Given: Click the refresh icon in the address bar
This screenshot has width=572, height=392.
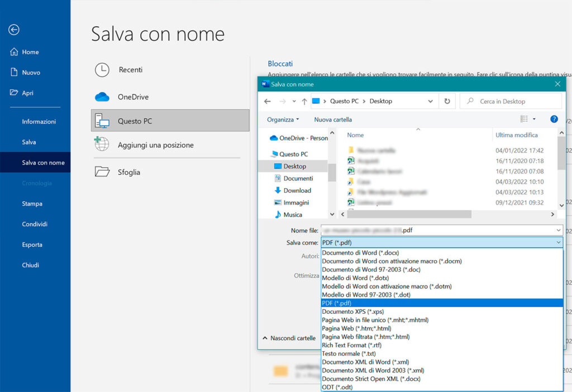Looking at the screenshot, I should [x=448, y=101].
